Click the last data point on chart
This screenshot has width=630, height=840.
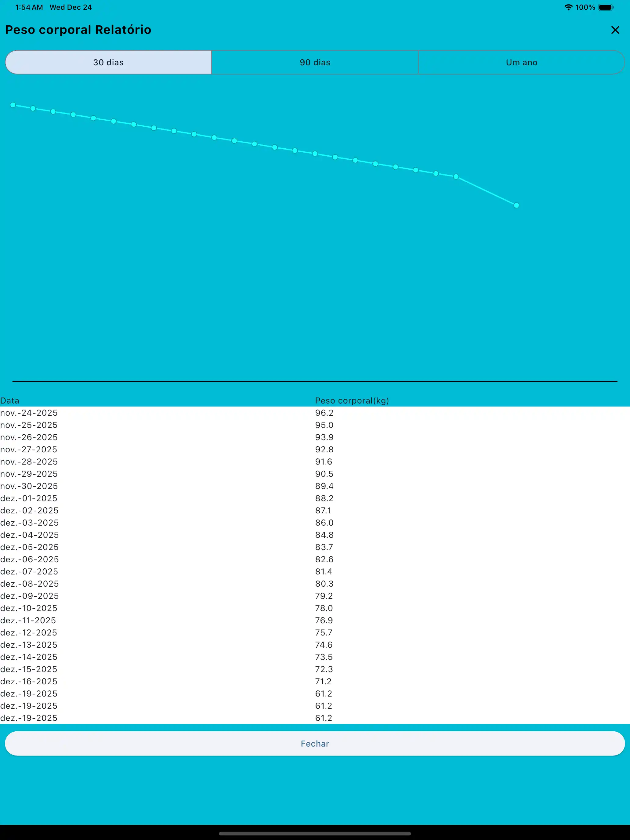[516, 205]
